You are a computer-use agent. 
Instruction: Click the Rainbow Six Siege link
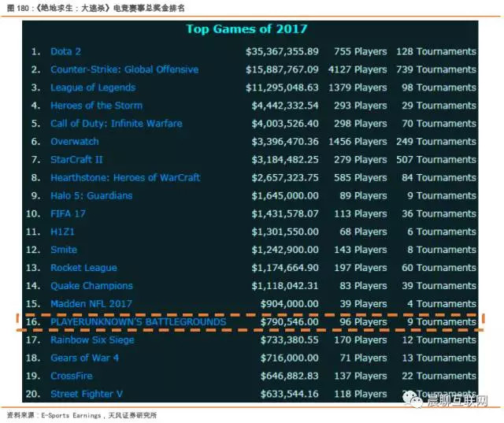92,340
